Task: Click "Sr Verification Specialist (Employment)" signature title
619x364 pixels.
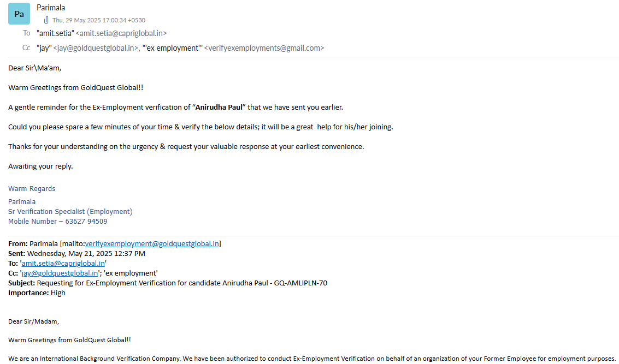Action: click(x=70, y=212)
